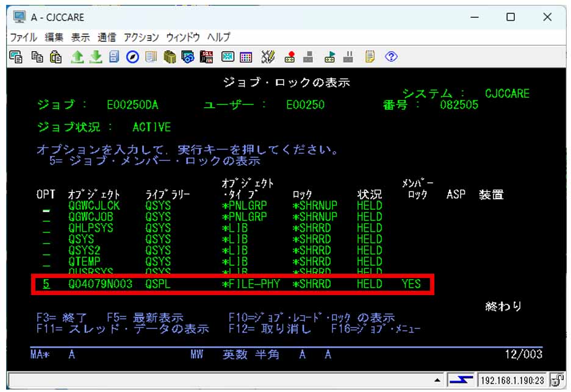Click OPT field for Q04079N003 row
The height and width of the screenshot is (392, 571).
(x=46, y=284)
